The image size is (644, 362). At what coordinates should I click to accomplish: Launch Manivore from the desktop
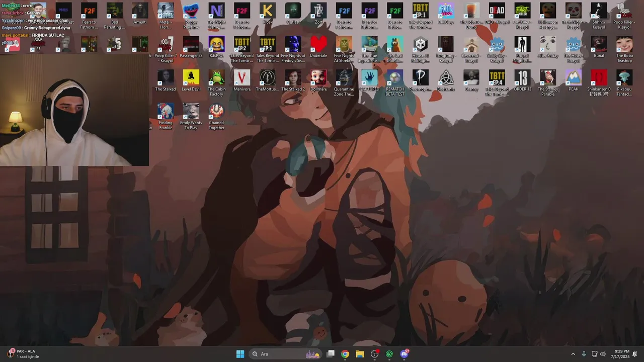pyautogui.click(x=242, y=81)
